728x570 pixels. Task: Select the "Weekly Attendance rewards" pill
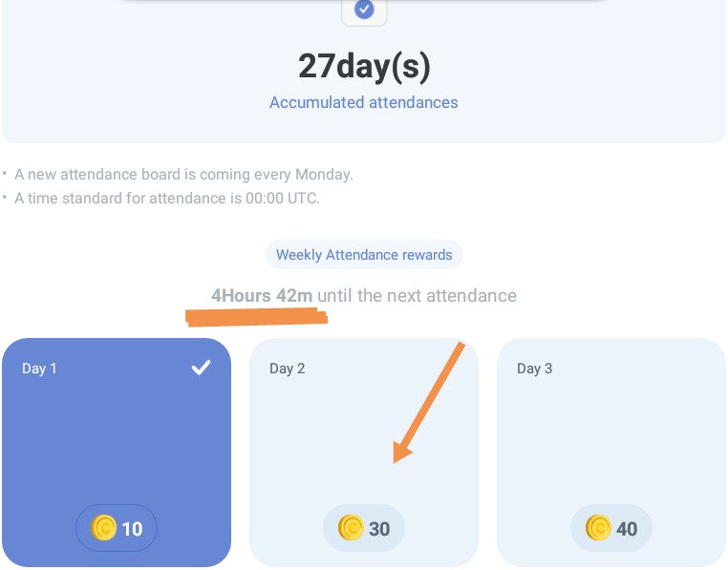(x=364, y=255)
